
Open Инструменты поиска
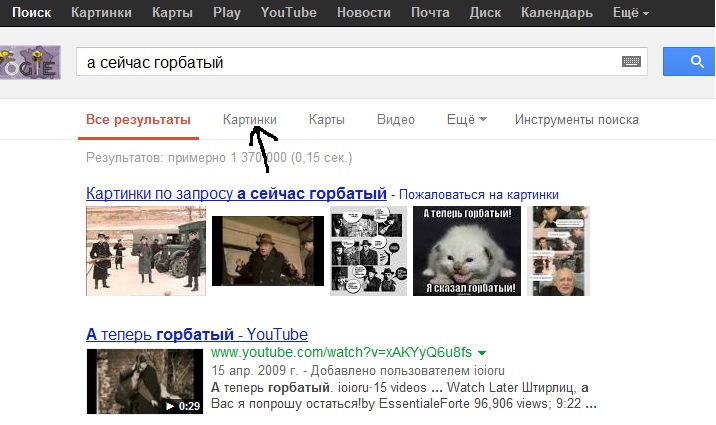click(576, 120)
